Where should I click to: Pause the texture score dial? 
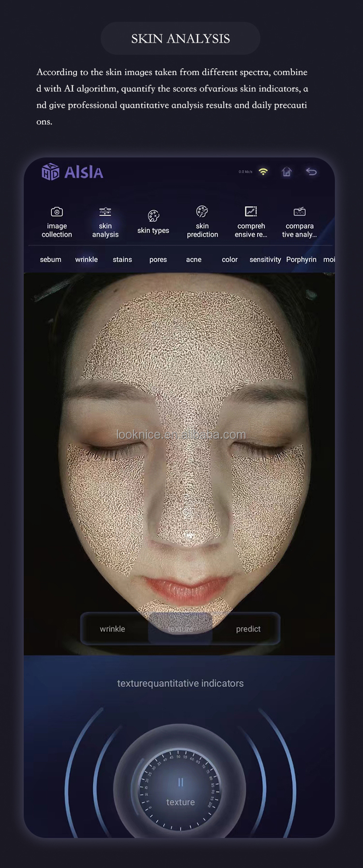pyautogui.click(x=181, y=782)
